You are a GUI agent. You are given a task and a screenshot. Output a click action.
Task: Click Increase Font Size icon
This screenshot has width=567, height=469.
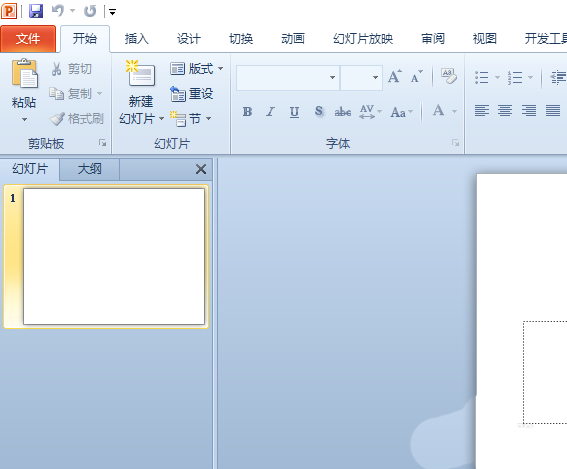pos(395,77)
